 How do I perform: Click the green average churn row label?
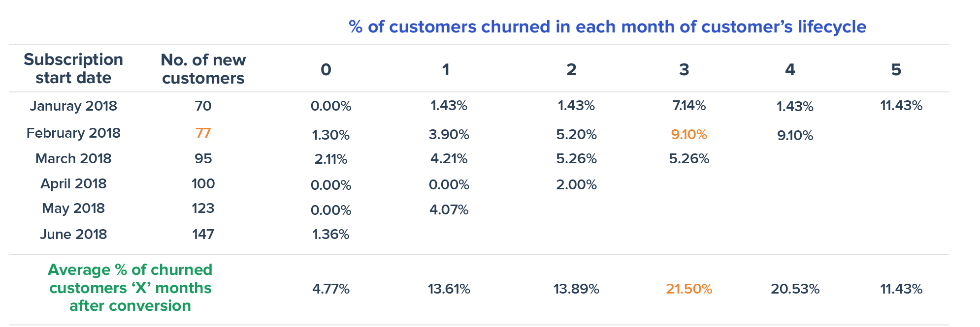pyautogui.click(x=130, y=288)
